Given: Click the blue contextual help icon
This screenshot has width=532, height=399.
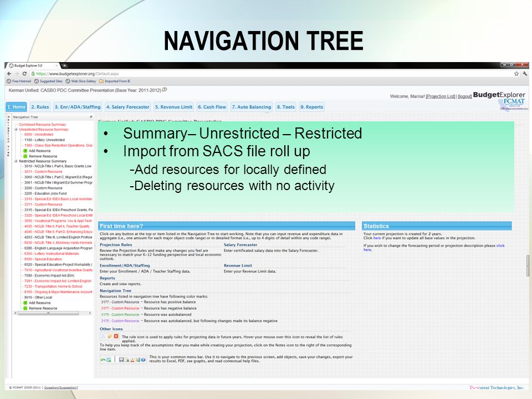Looking at the screenshot, I should pos(143,360).
